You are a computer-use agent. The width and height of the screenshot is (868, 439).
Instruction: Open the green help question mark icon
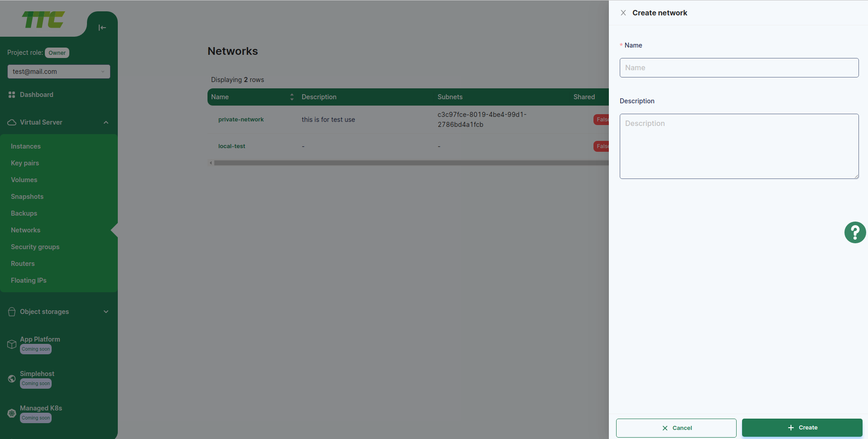[855, 232]
